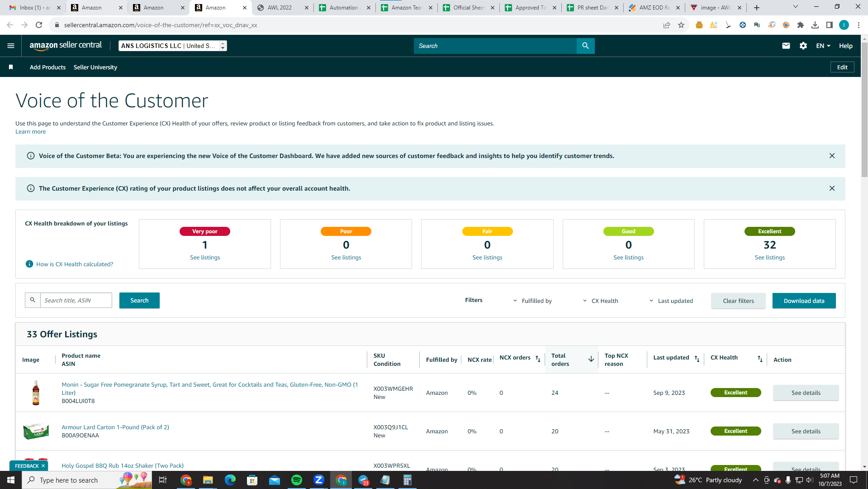This screenshot has height=489, width=868.
Task: Switch to the AWL 2022 tab
Action: (283, 8)
